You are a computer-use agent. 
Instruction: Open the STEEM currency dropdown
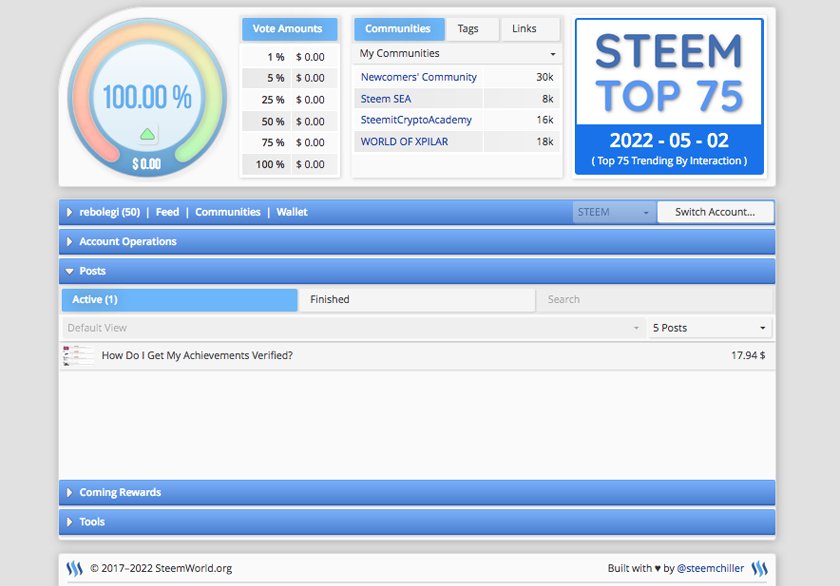(614, 212)
